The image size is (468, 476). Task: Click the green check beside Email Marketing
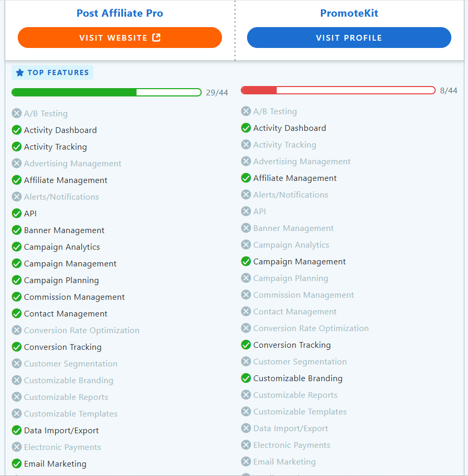click(16, 463)
